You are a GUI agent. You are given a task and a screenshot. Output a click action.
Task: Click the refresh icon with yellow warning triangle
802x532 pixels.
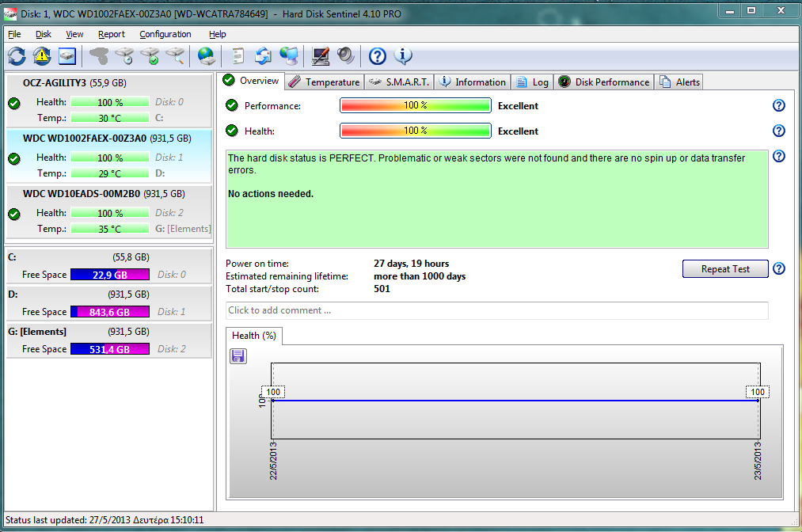tap(42, 55)
